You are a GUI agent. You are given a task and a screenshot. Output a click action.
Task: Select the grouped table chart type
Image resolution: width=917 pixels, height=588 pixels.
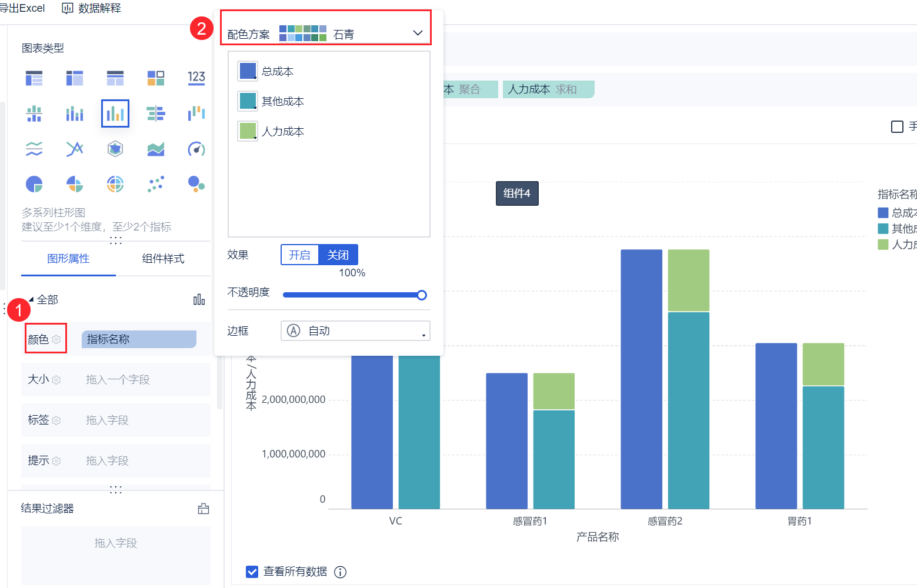click(34, 78)
